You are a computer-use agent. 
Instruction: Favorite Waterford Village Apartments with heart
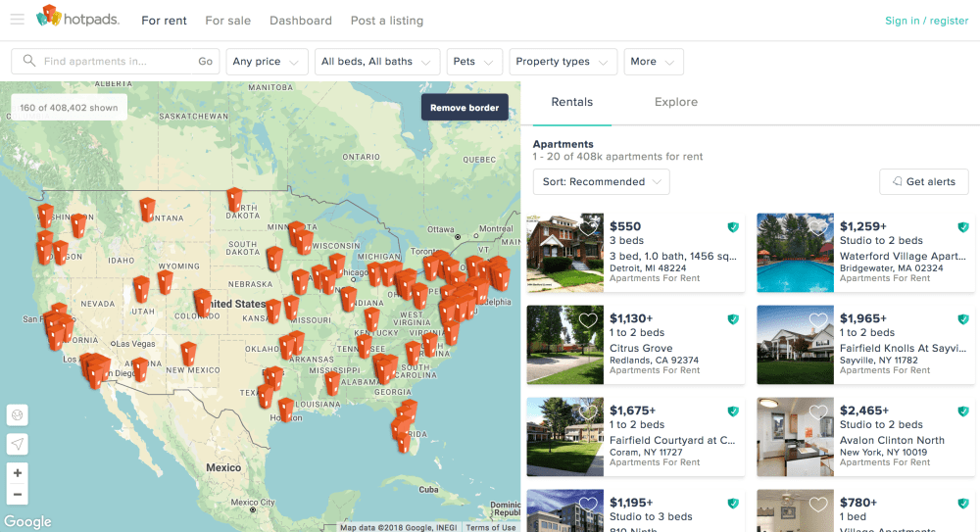tap(818, 228)
